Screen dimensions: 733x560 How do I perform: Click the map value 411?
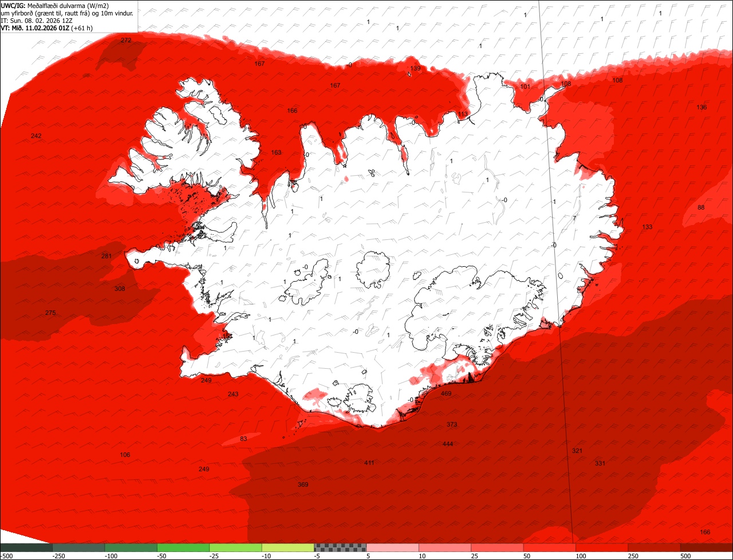[x=369, y=463]
